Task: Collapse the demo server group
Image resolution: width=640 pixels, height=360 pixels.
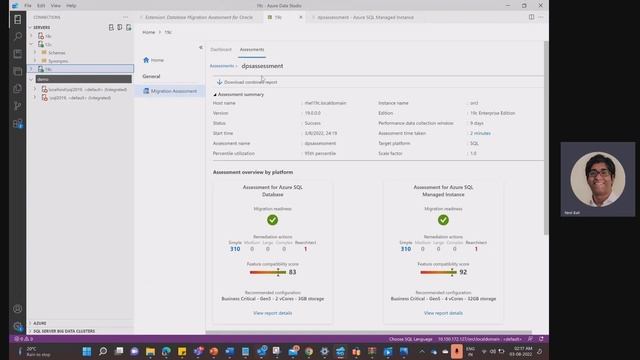Action: [x=32, y=79]
